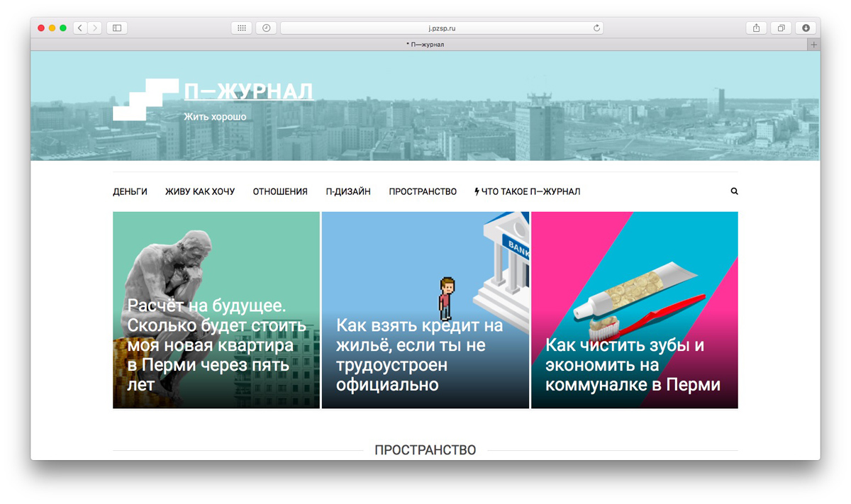This screenshot has height=504, width=851.
Task: Open the toothbrush article about коммуналке в Перми
Action: pos(635,310)
